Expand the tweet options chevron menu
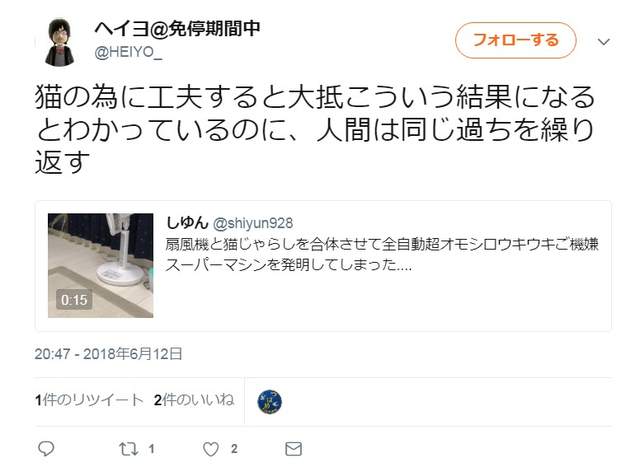640x472 pixels. click(604, 41)
